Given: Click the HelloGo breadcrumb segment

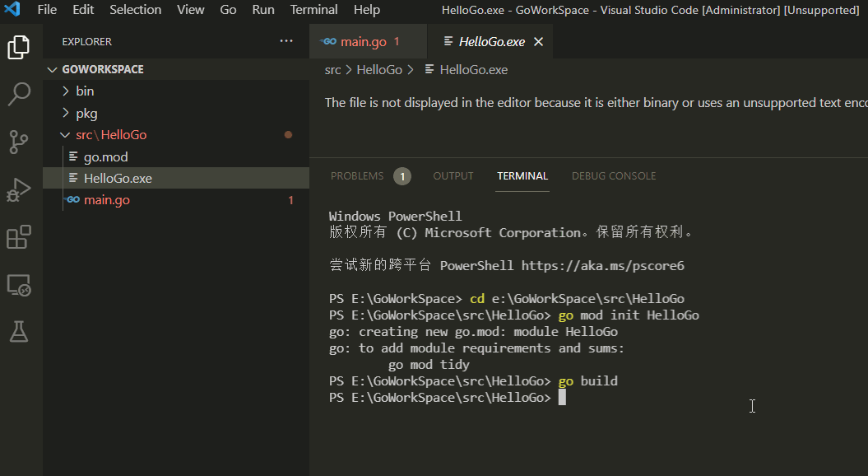Looking at the screenshot, I should pyautogui.click(x=379, y=70).
